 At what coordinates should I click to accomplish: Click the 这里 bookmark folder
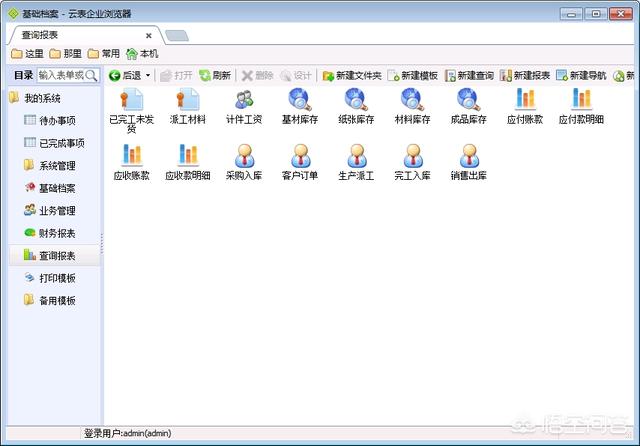27,53
